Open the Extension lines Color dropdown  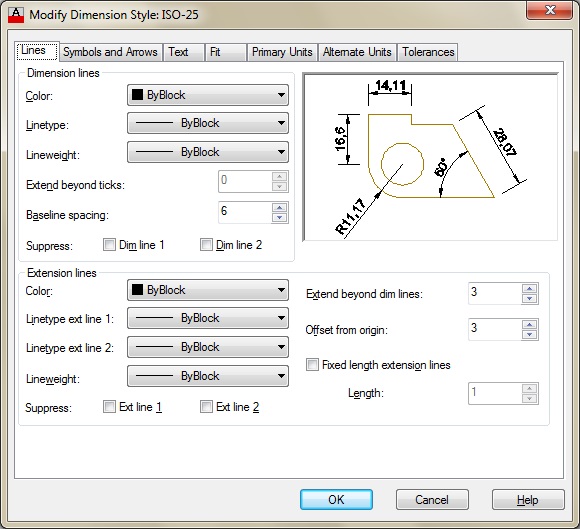point(208,290)
